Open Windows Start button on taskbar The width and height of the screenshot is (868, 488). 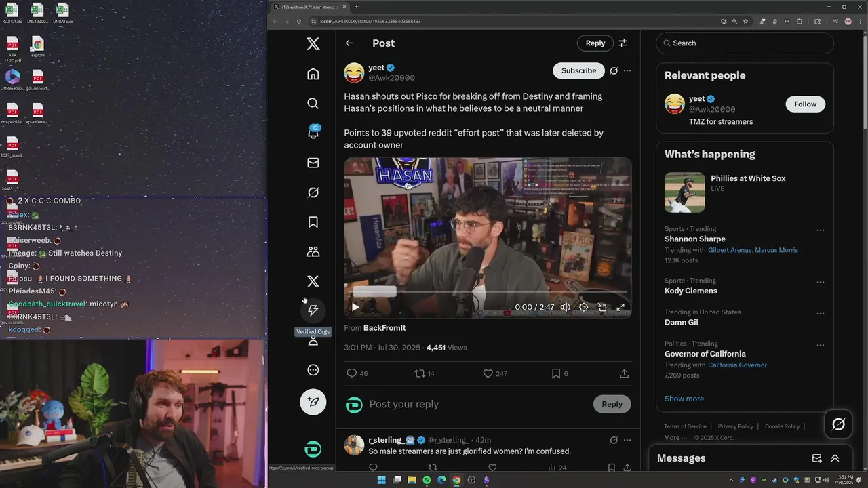pyautogui.click(x=381, y=480)
